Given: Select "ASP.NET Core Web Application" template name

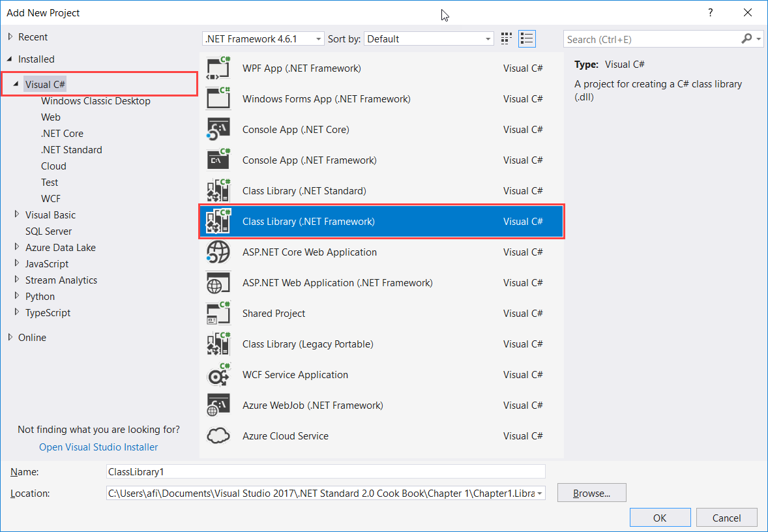Looking at the screenshot, I should pyautogui.click(x=310, y=252).
